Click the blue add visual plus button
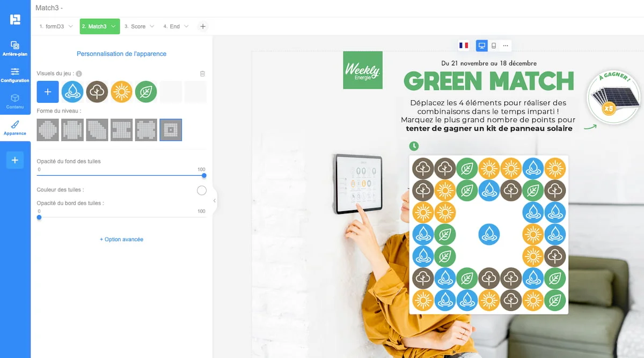The width and height of the screenshot is (644, 358). (x=48, y=92)
